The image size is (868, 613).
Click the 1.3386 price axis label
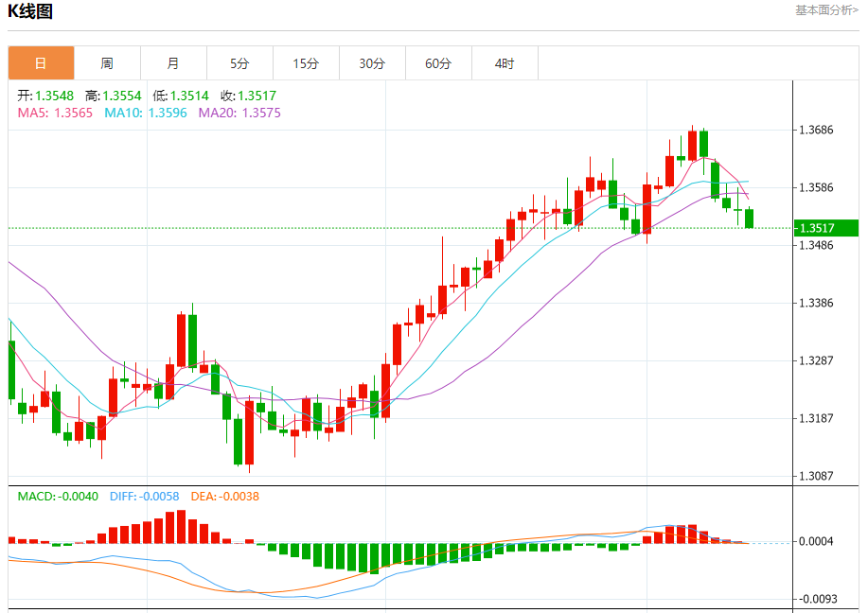pos(816,303)
